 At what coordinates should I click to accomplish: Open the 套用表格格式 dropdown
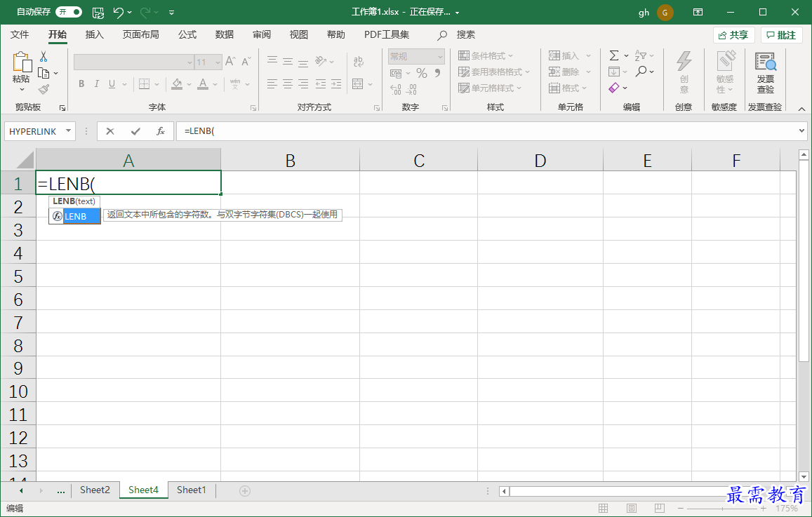(495, 72)
